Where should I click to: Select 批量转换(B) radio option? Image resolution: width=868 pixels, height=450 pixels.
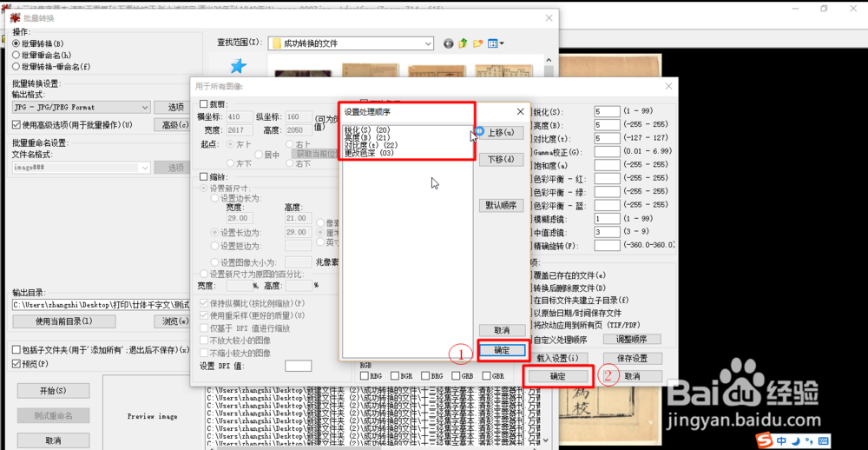click(38, 43)
